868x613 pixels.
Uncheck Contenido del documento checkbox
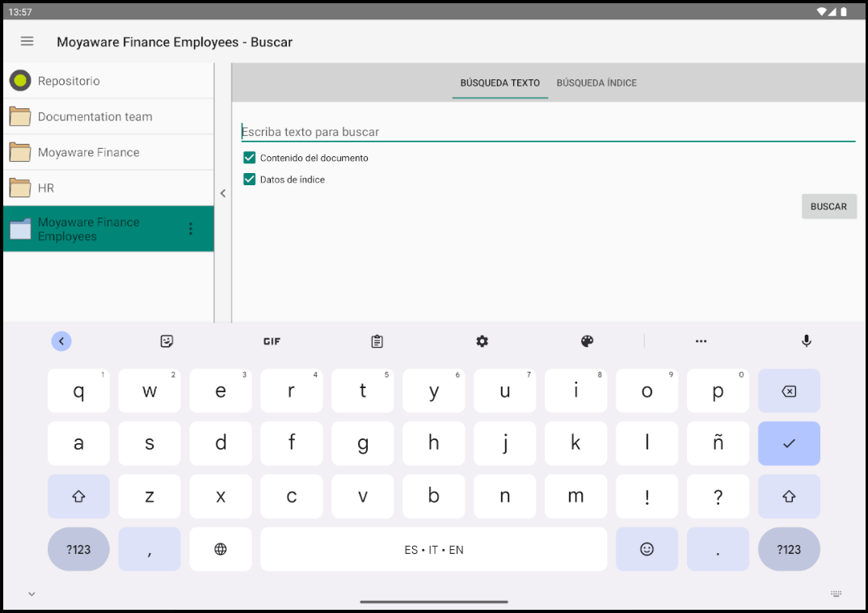pyautogui.click(x=250, y=158)
